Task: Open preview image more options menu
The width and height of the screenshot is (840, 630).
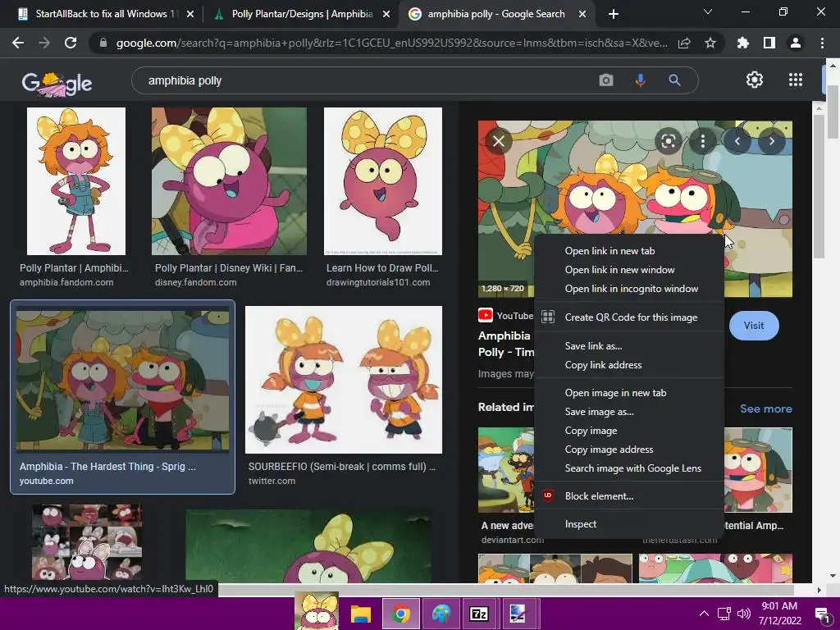Action: 703,141
